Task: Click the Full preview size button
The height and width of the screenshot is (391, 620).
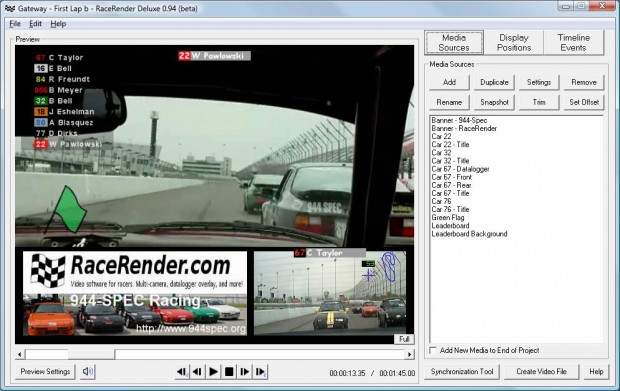Action: tap(404, 339)
